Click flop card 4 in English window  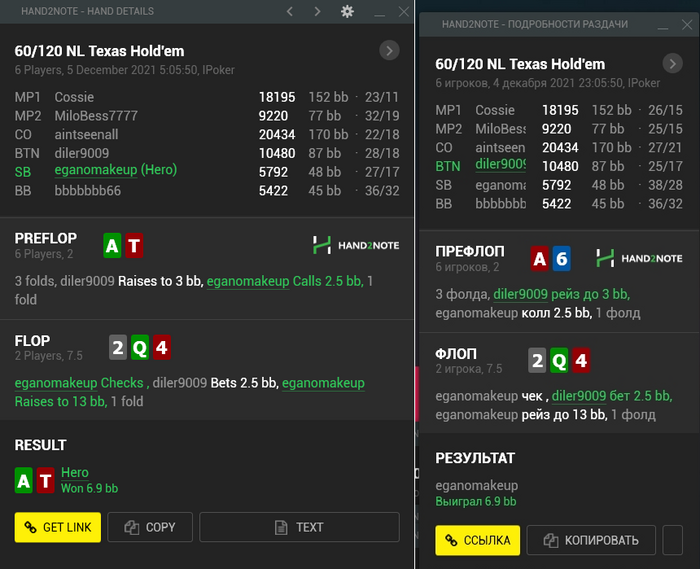(x=162, y=347)
